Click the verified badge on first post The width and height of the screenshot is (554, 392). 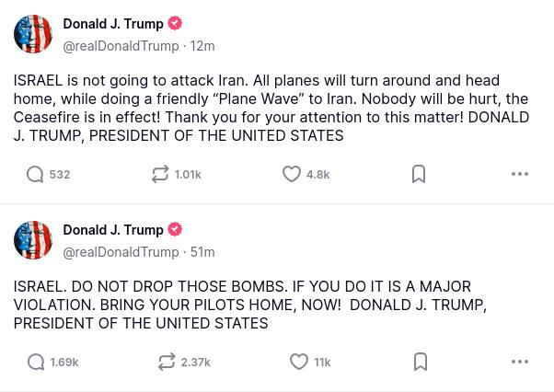pyautogui.click(x=175, y=23)
